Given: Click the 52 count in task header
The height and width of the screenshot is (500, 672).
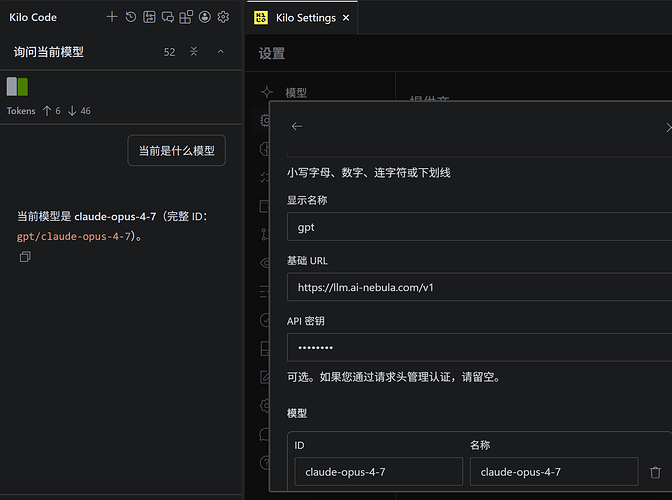Looking at the screenshot, I should click(x=169, y=52).
